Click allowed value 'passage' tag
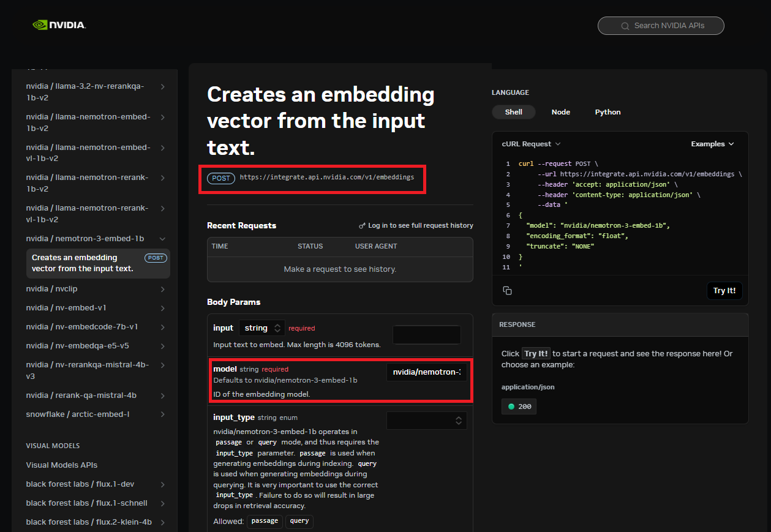The width and height of the screenshot is (771, 532). pyautogui.click(x=265, y=521)
